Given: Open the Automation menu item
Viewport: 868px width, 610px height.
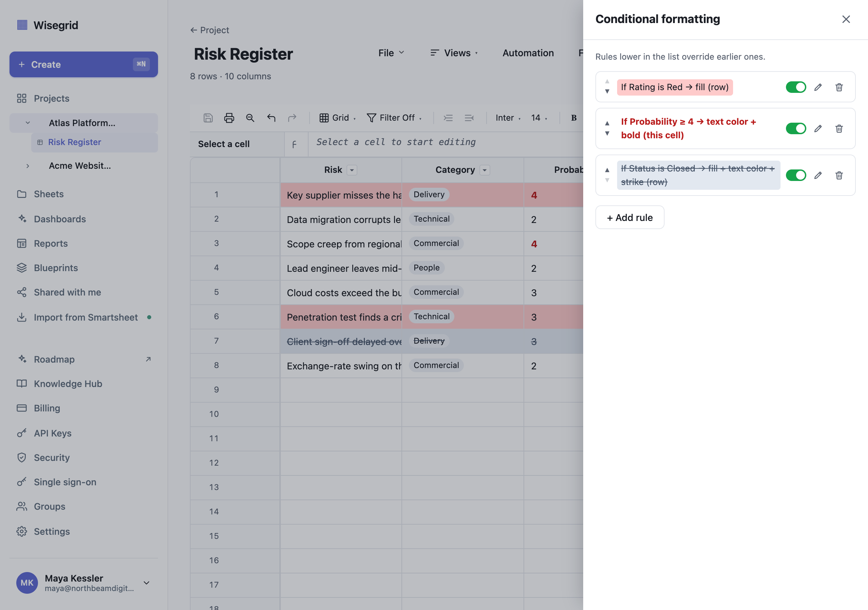Looking at the screenshot, I should point(528,53).
